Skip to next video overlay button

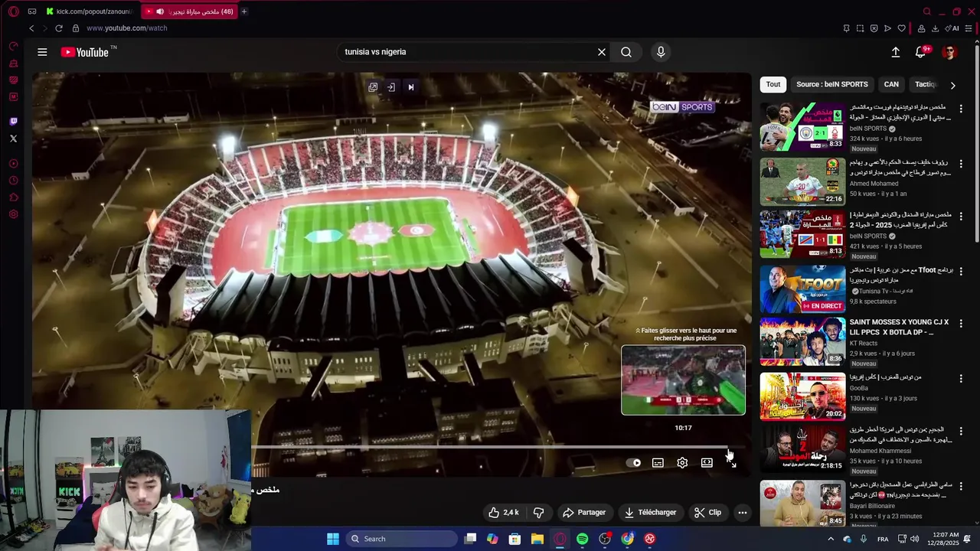[410, 87]
